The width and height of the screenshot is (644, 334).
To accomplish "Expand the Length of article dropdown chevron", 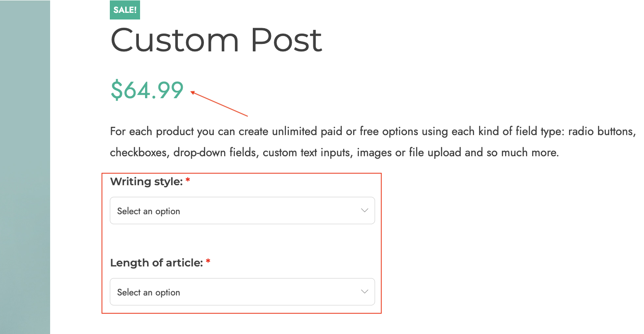I will pyautogui.click(x=365, y=292).
